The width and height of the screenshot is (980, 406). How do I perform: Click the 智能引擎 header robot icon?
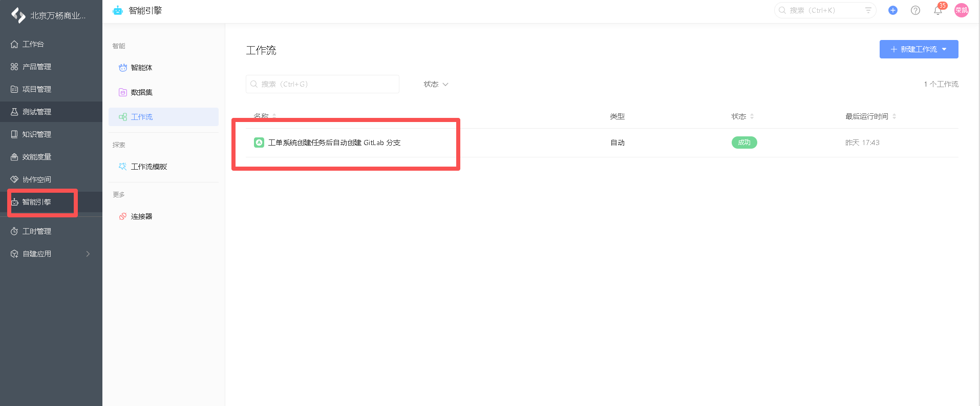tap(118, 10)
